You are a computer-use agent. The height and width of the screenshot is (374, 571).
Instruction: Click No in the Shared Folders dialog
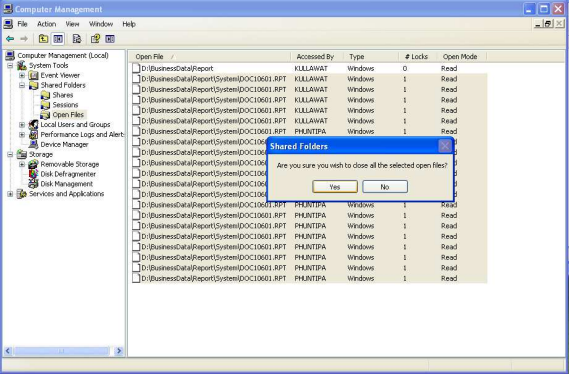click(x=385, y=187)
